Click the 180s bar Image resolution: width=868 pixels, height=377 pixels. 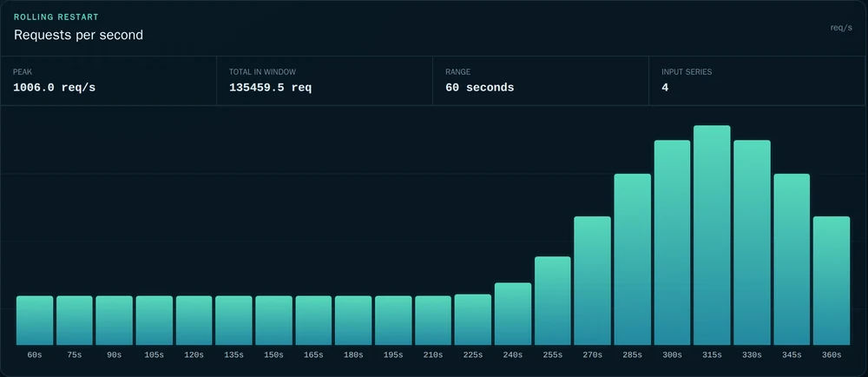click(x=353, y=321)
